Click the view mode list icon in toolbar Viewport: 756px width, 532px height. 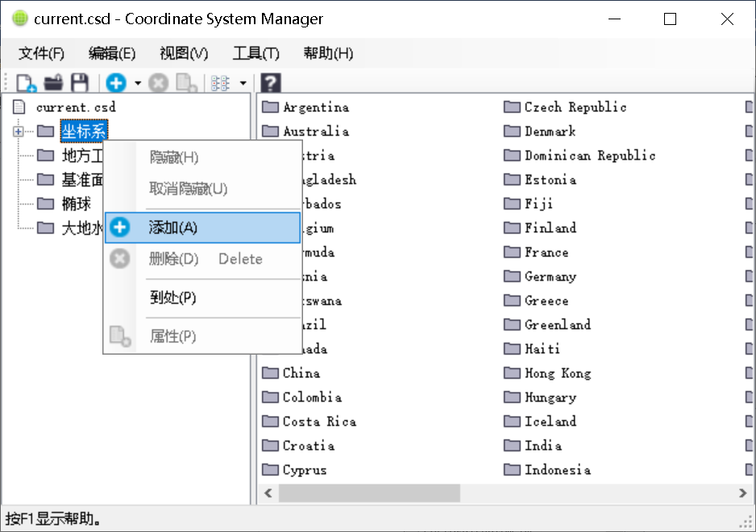pos(220,83)
